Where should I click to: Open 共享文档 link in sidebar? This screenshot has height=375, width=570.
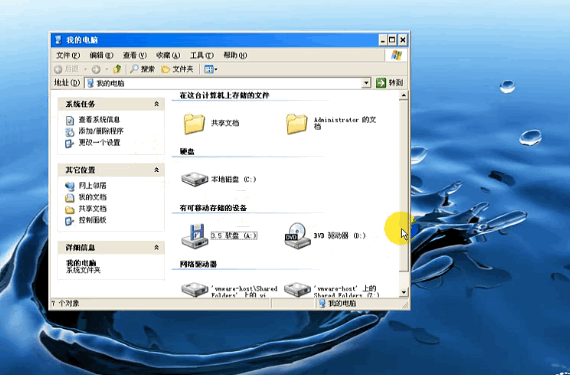(92, 209)
